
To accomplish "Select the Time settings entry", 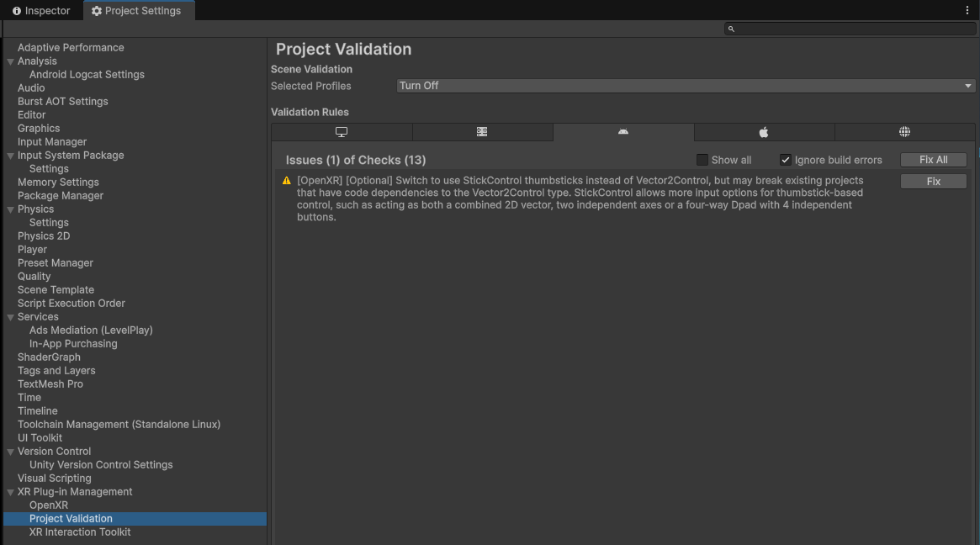I will click(x=29, y=398).
